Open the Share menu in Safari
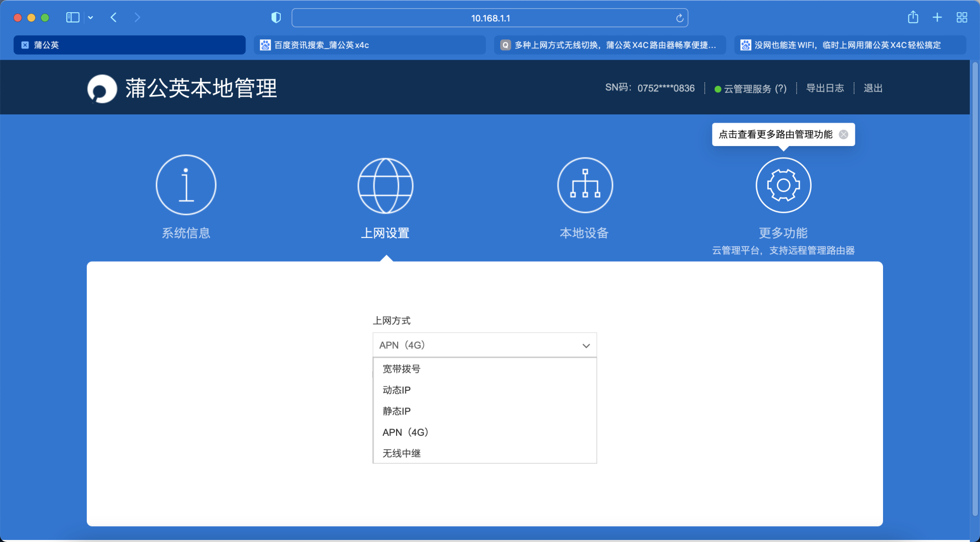 [x=913, y=17]
